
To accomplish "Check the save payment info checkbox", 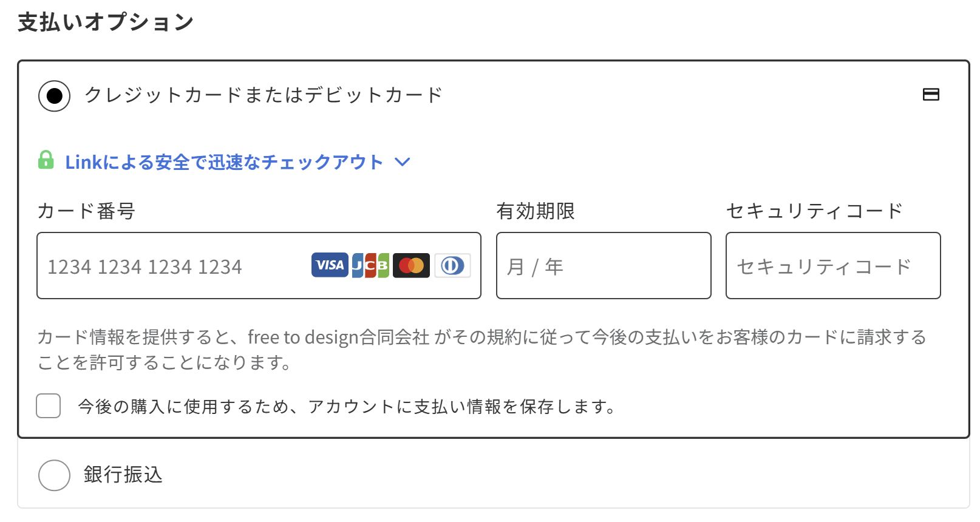I will coord(49,406).
